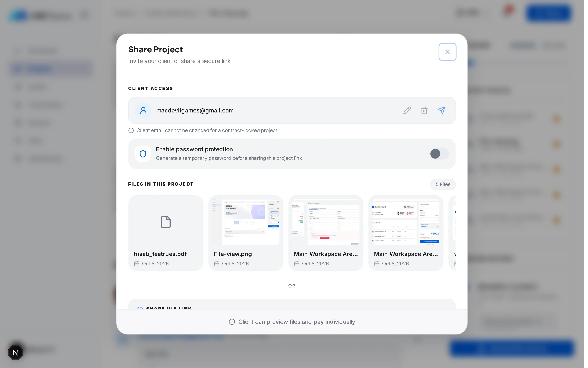This screenshot has height=368, width=588.
Task: Click the Next.js N badge at bottom-left
Action: (x=15, y=352)
